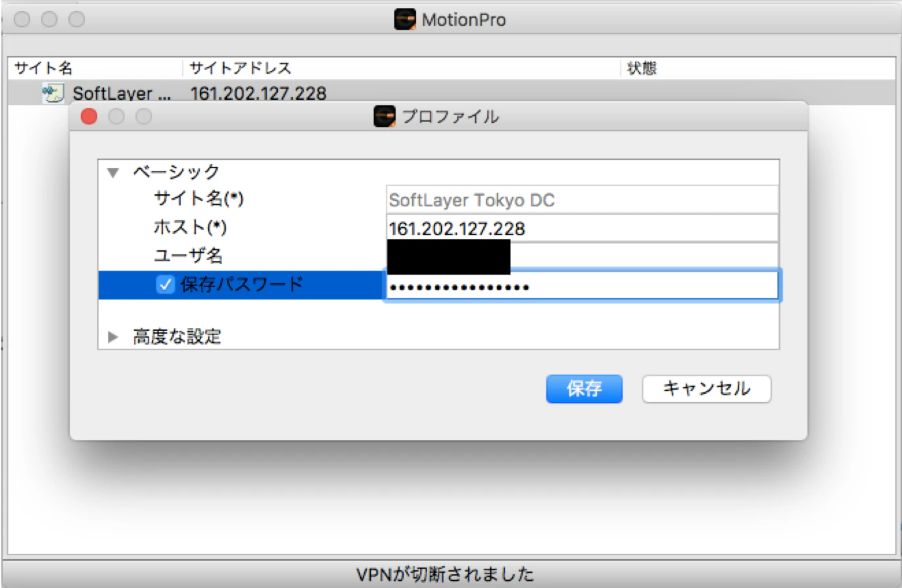
Task: Click the プロファイル dialog title icon
Action: pyautogui.click(x=384, y=116)
